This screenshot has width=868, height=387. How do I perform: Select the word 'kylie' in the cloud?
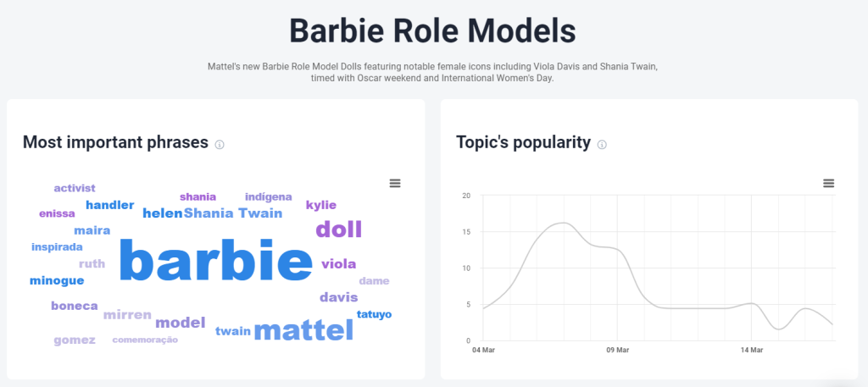click(x=321, y=205)
